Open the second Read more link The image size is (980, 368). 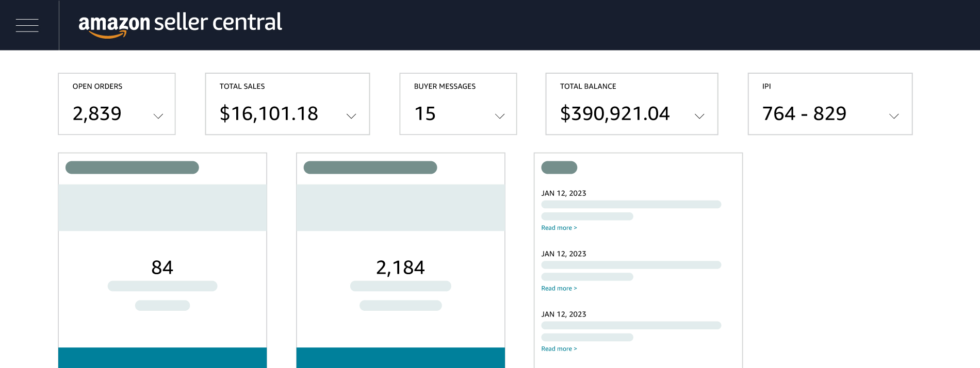[x=559, y=289]
